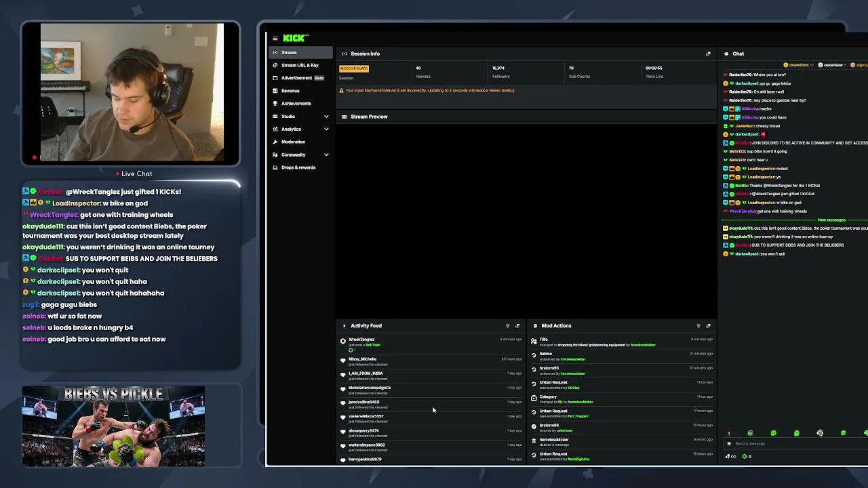868x488 pixels.
Task: Click the Viewers count 40
Action: 418,68
